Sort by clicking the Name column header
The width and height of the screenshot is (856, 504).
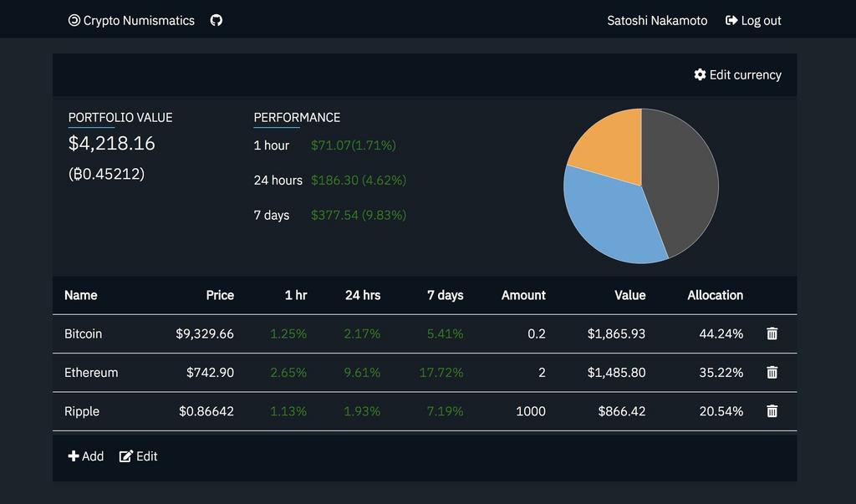coord(80,295)
